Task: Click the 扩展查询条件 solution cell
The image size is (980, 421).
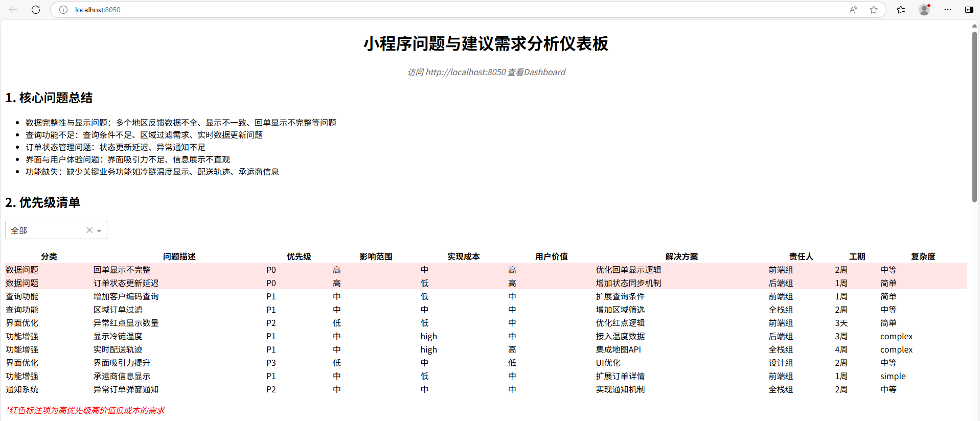Action: 682,296
